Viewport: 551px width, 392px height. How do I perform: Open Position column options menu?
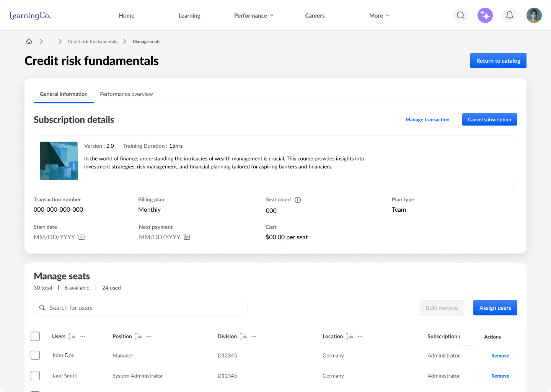coord(149,336)
